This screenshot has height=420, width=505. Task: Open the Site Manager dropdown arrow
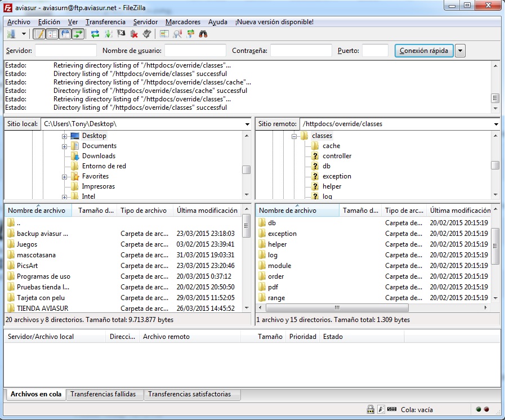coord(24,34)
